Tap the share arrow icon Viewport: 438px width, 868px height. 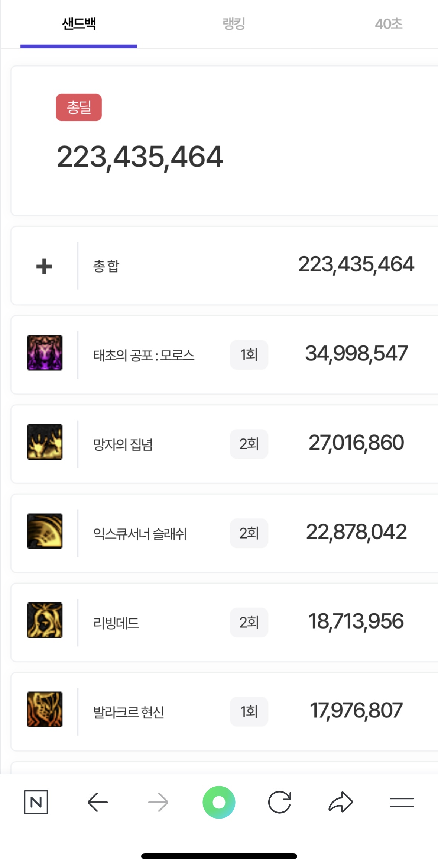[341, 802]
